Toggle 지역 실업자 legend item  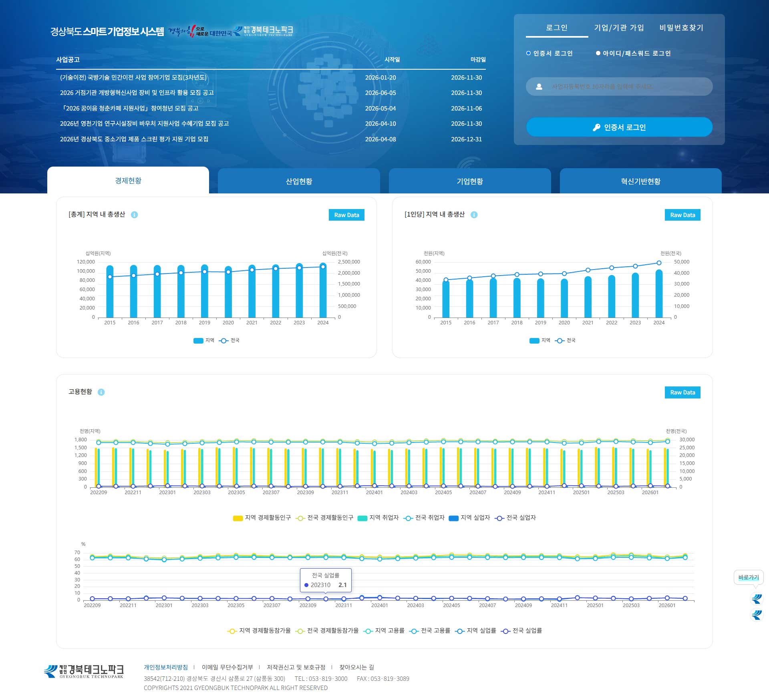pyautogui.click(x=469, y=518)
